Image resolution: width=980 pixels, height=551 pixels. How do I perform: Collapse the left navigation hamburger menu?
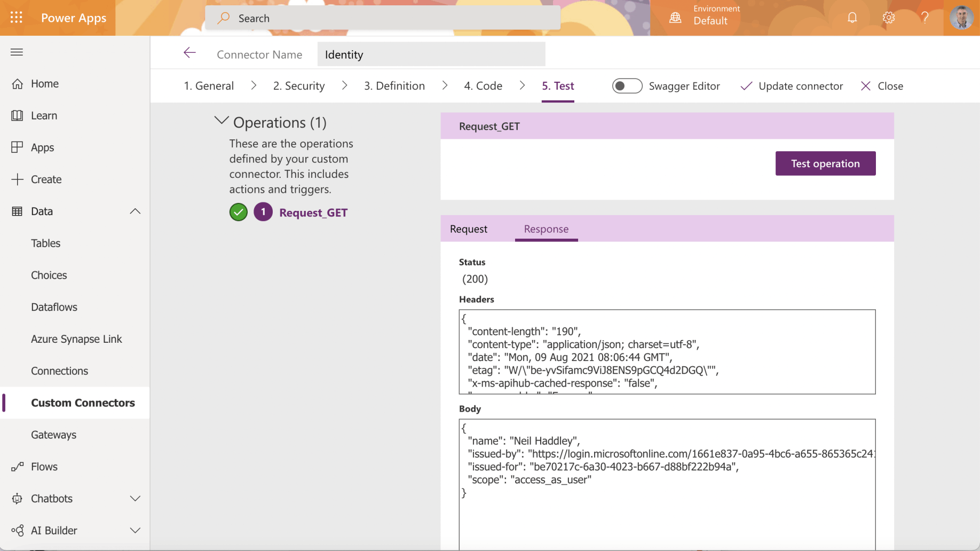click(17, 52)
